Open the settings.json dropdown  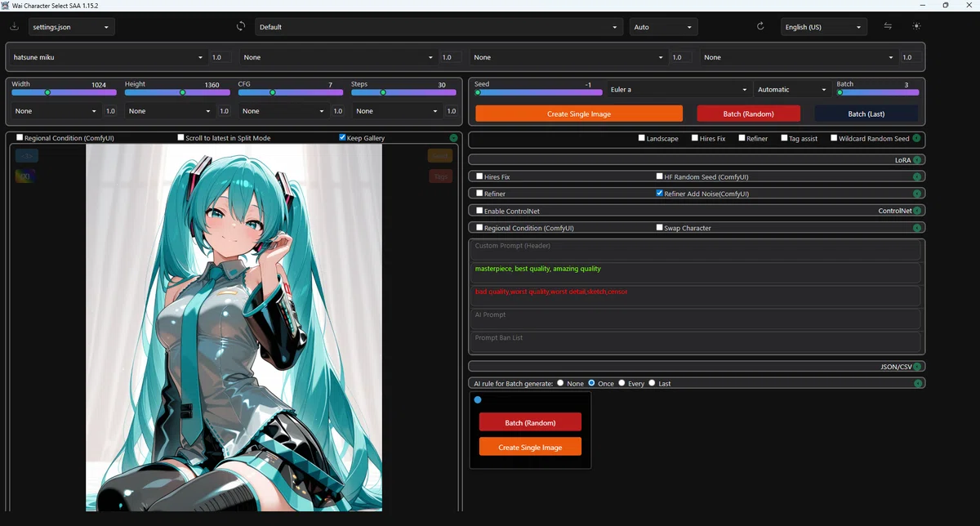tap(71, 27)
